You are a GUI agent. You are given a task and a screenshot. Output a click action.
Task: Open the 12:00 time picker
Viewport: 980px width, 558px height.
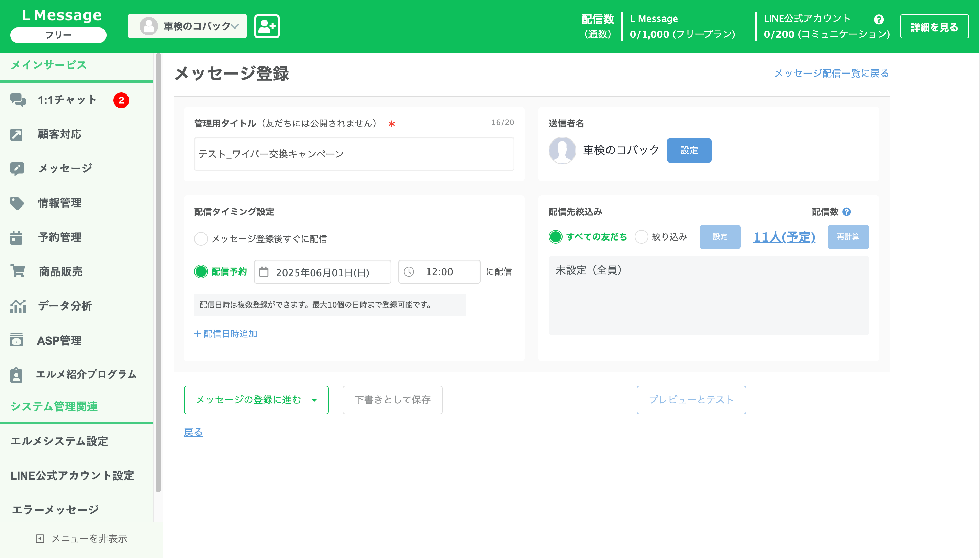439,272
